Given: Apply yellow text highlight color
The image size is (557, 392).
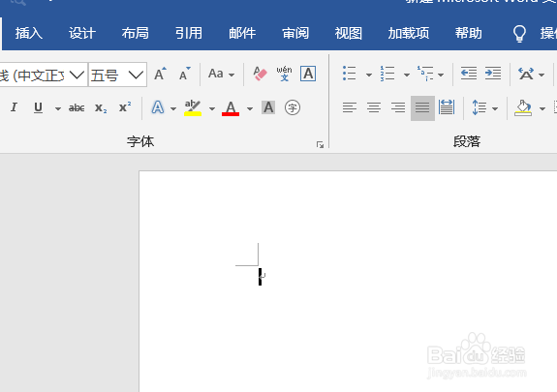Looking at the screenshot, I should pyautogui.click(x=193, y=107).
